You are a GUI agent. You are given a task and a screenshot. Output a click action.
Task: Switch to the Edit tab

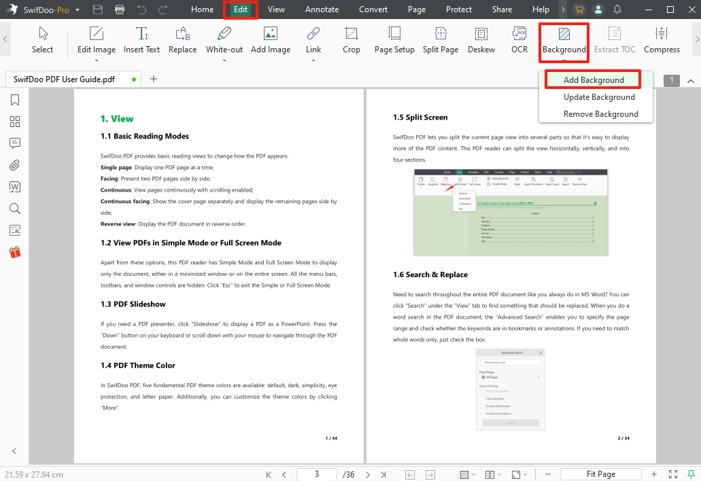(x=241, y=9)
